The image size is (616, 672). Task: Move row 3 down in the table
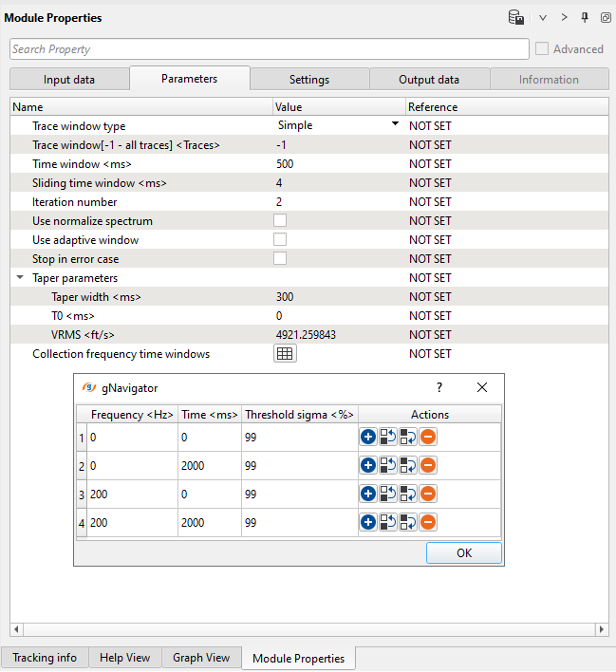click(x=408, y=495)
